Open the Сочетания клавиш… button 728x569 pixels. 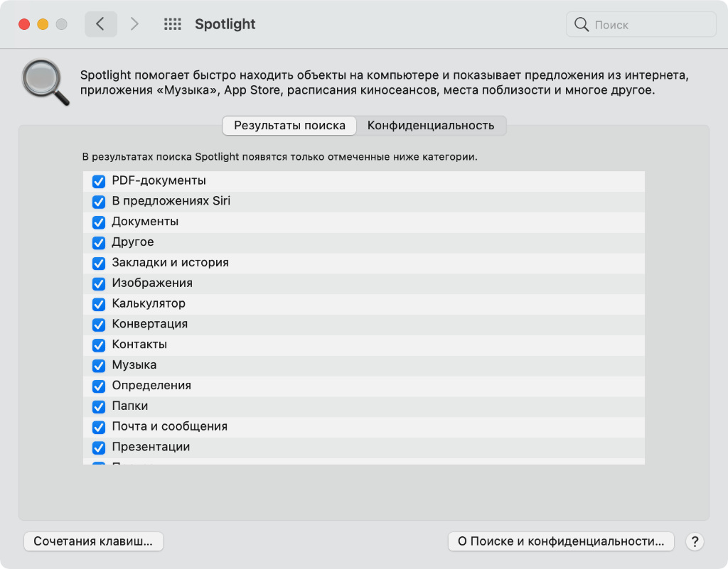point(94,541)
